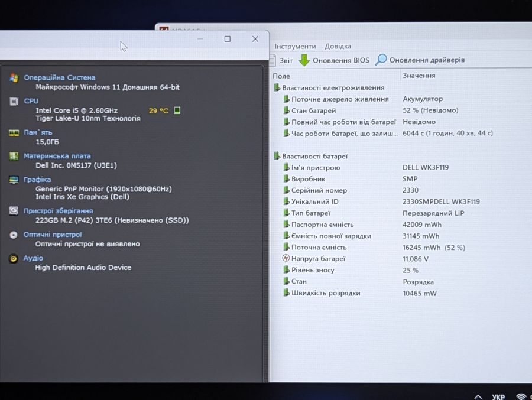
Task: Click the text Dell Inc. 0M51J7 (U3E1)
Action: click(76, 165)
